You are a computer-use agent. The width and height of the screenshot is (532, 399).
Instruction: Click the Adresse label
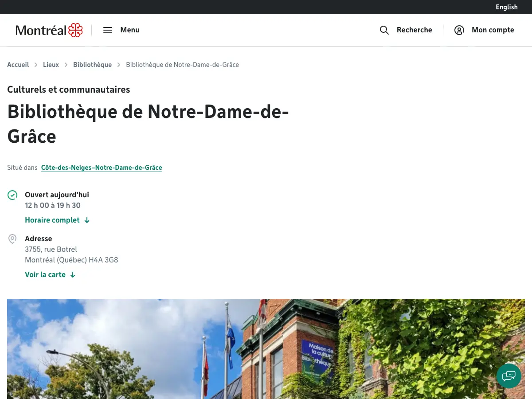click(39, 239)
